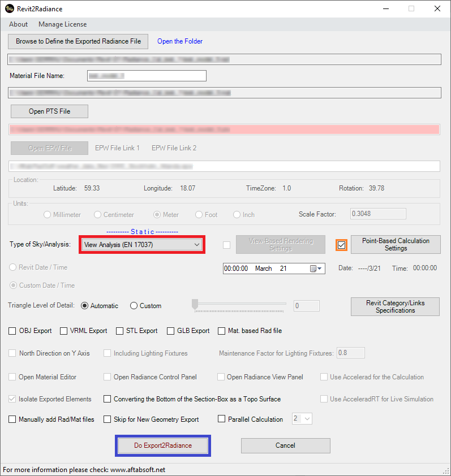Toggle Use Accelerad for the Calculation

pyautogui.click(x=324, y=377)
